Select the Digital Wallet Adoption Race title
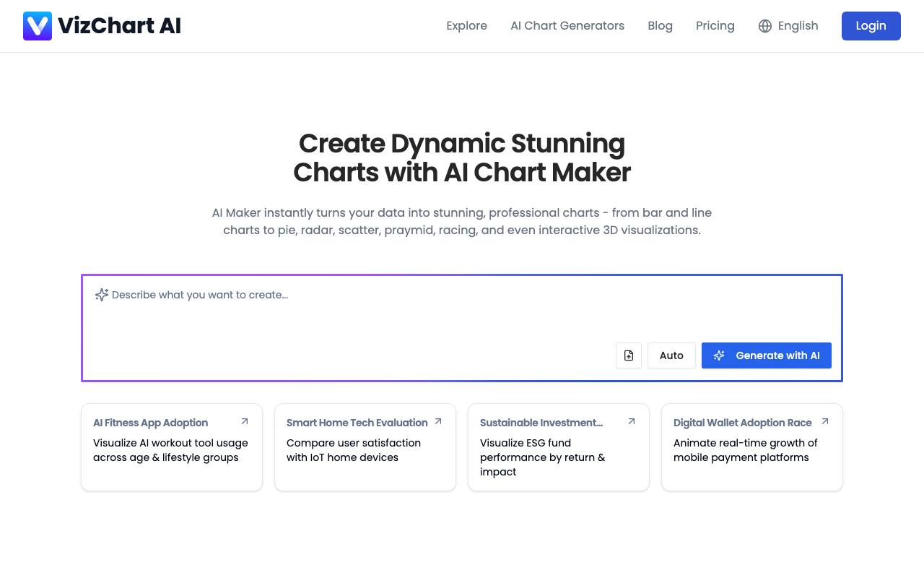924x578 pixels. (742, 423)
